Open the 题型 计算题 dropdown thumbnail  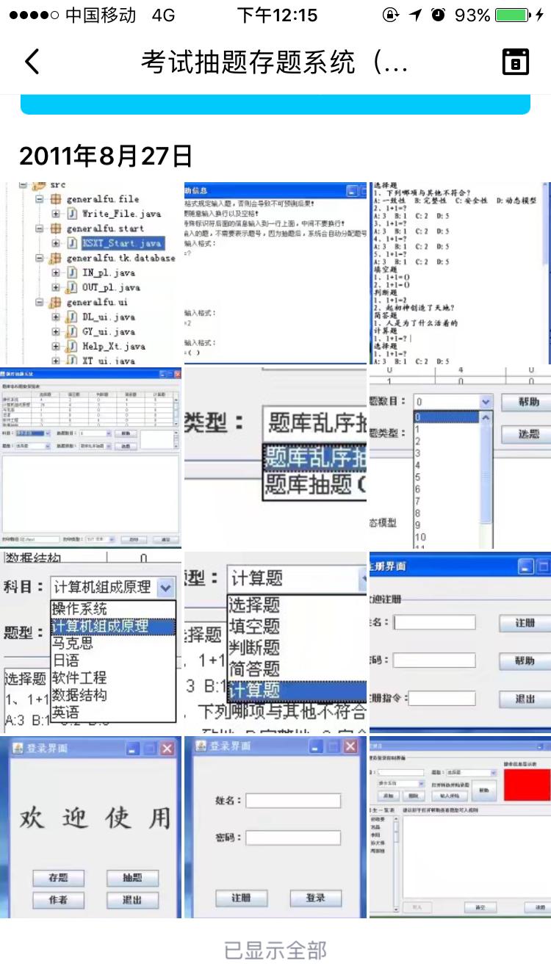coord(275,643)
